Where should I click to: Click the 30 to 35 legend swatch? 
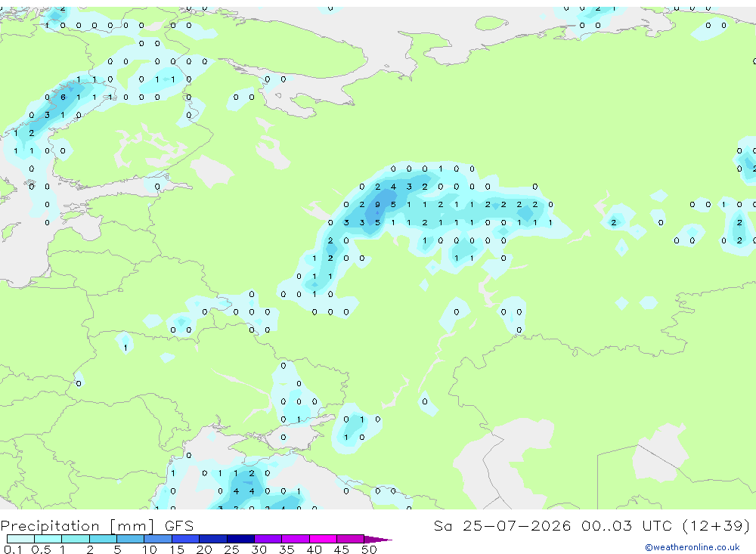point(268,539)
